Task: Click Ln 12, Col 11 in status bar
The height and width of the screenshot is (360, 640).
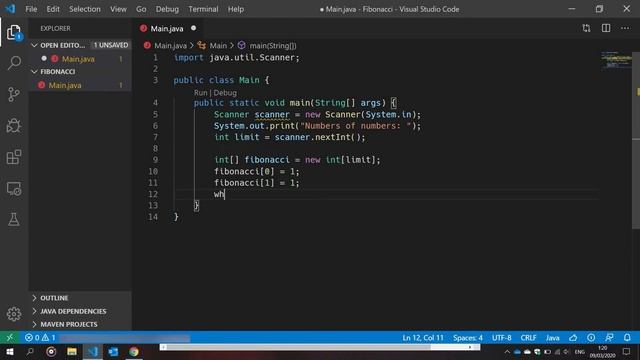Action: click(x=423, y=338)
